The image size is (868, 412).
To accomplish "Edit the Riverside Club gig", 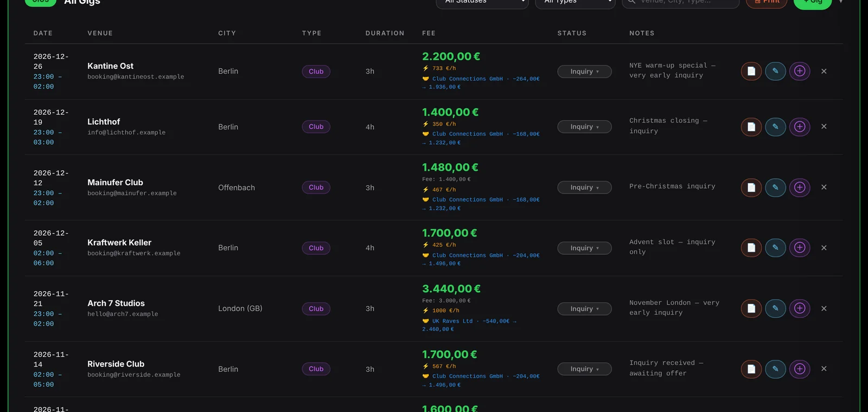I will 775,369.
